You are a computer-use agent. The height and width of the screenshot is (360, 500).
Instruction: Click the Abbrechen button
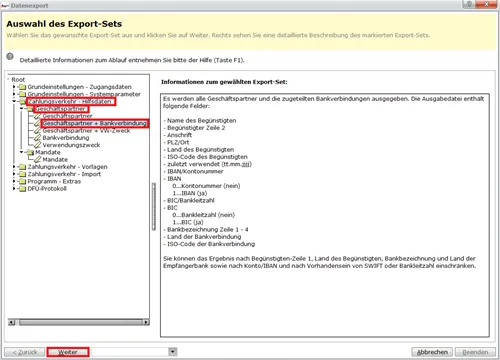pos(432,352)
